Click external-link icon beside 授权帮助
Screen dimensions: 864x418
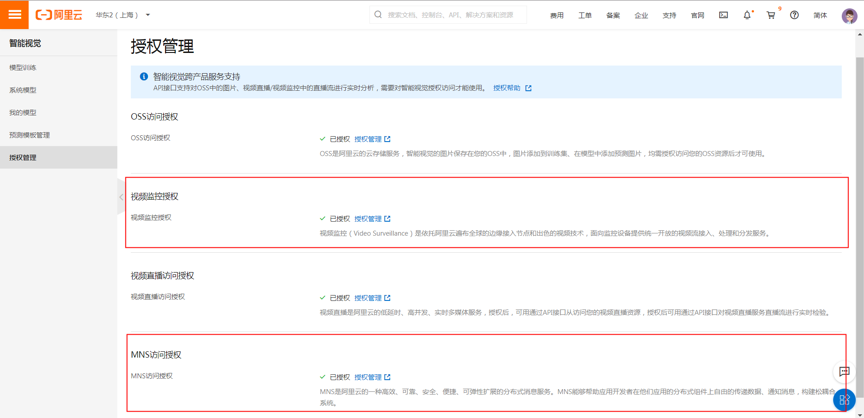[528, 88]
